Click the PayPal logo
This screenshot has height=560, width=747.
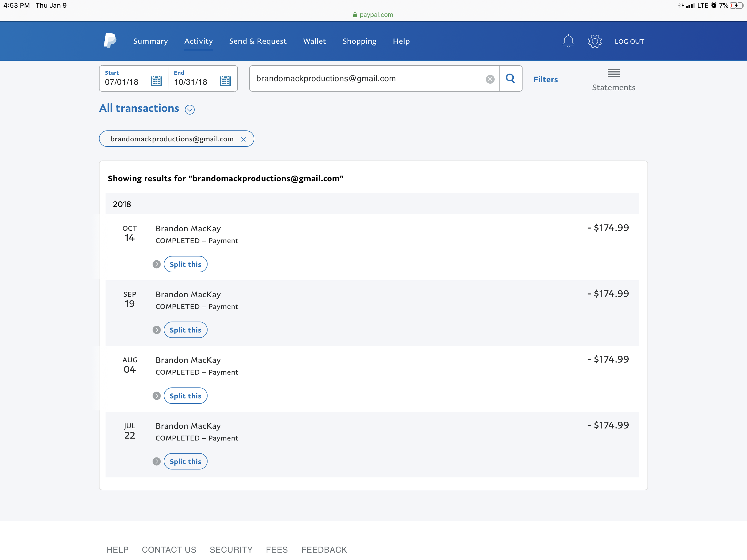[x=110, y=41]
